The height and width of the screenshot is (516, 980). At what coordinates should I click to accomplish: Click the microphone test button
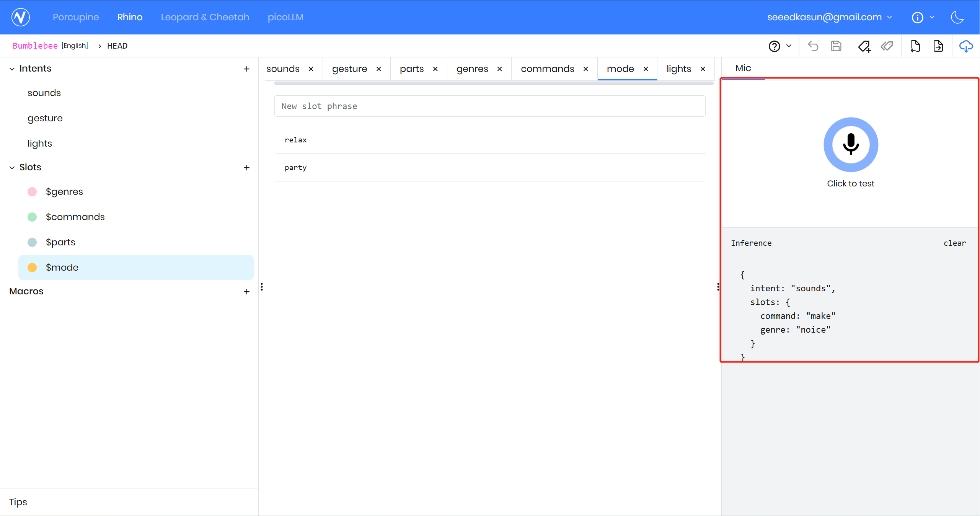click(x=851, y=145)
